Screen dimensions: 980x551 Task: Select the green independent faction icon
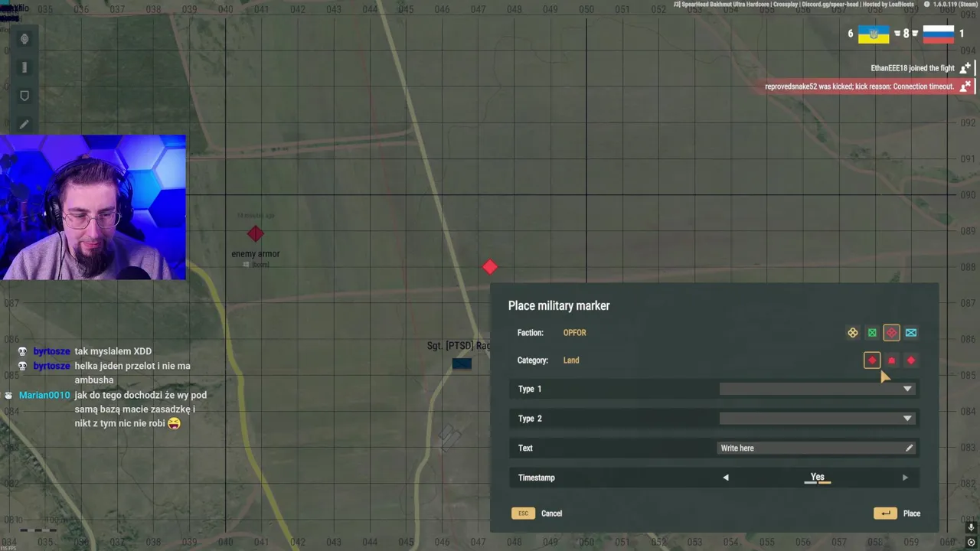872,333
